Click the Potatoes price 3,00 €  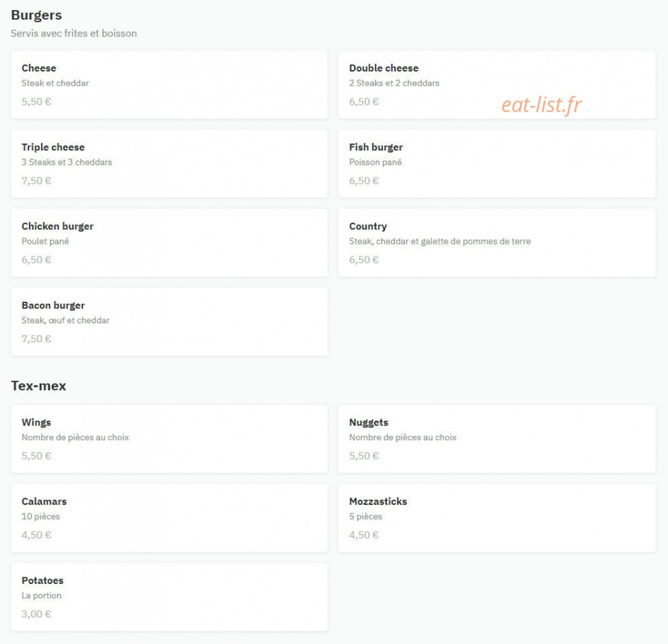[x=36, y=614]
